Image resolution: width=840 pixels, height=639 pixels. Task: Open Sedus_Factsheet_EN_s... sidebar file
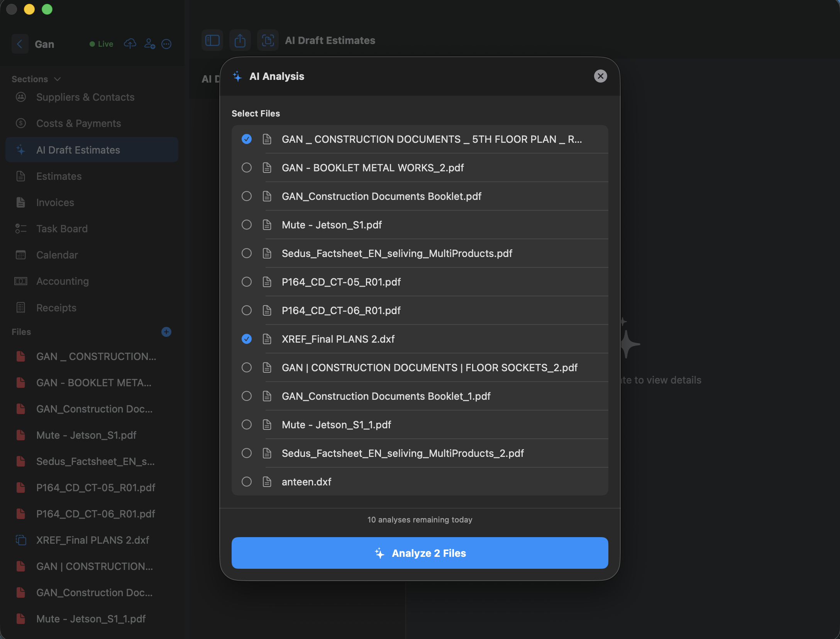tap(92, 461)
